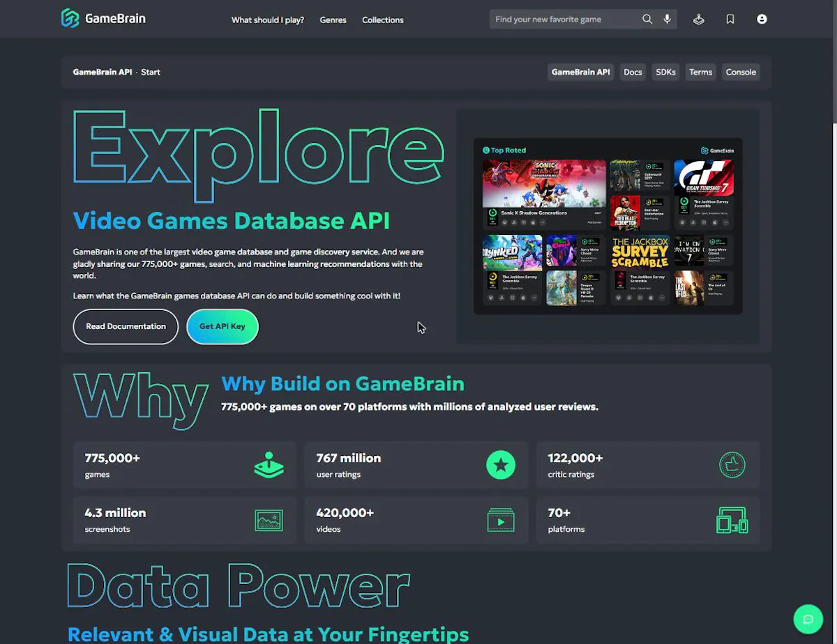The height and width of the screenshot is (644, 837).
Task: Switch to the SDKs tab
Action: (x=665, y=72)
